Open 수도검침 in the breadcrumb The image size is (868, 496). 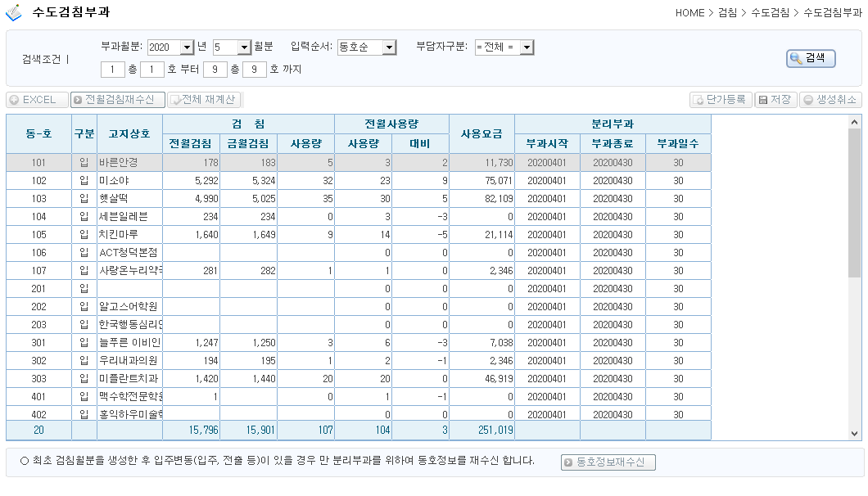tap(770, 13)
